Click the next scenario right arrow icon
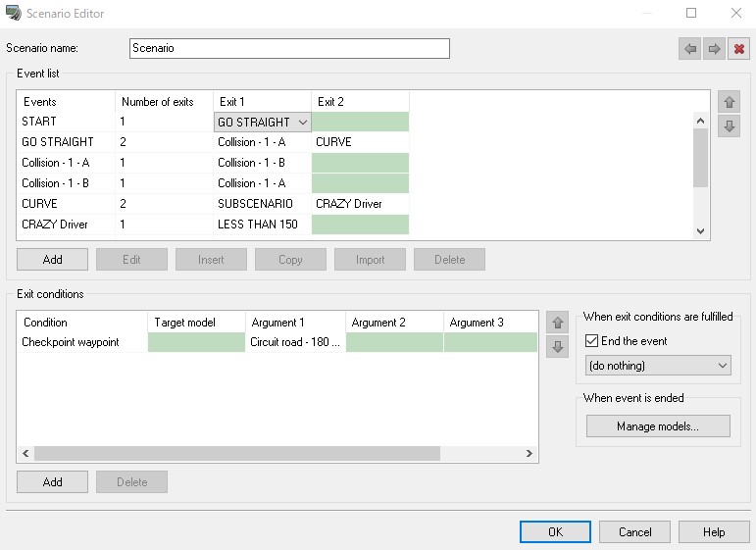Image resolution: width=756 pixels, height=550 pixels. [714, 49]
